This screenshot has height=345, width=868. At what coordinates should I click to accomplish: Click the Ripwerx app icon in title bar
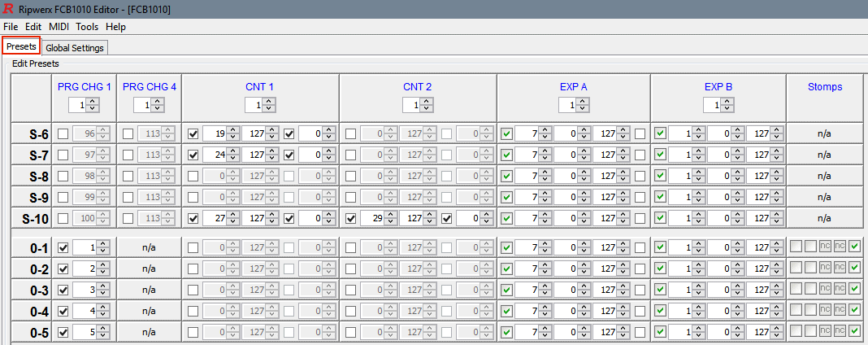[x=8, y=10]
